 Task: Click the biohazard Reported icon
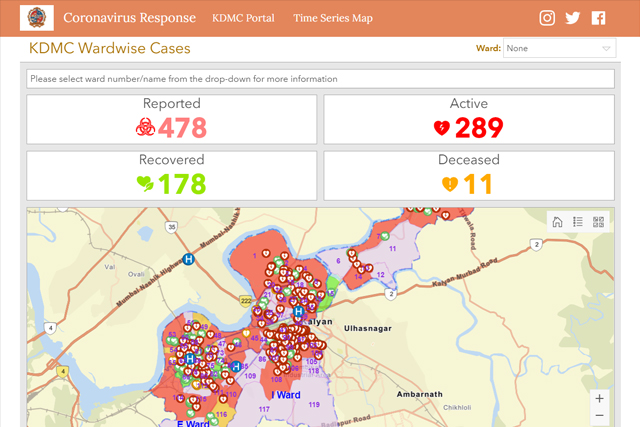[x=145, y=127]
